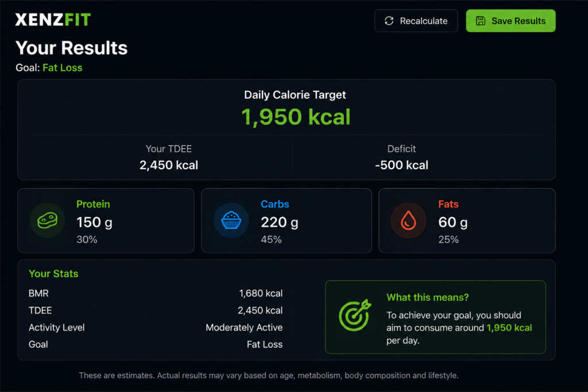Click the Your TDEE 2,450 kcal value
The width and height of the screenshot is (588, 392).
169,165
